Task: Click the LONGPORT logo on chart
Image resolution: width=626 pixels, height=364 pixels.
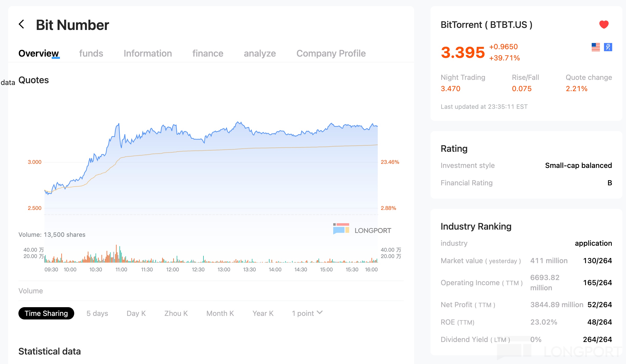Action: [362, 229]
